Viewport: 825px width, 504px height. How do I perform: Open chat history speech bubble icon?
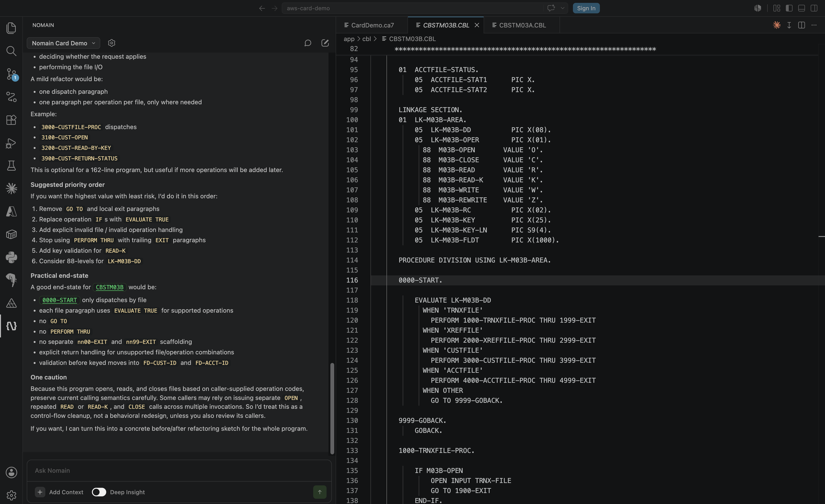(307, 43)
